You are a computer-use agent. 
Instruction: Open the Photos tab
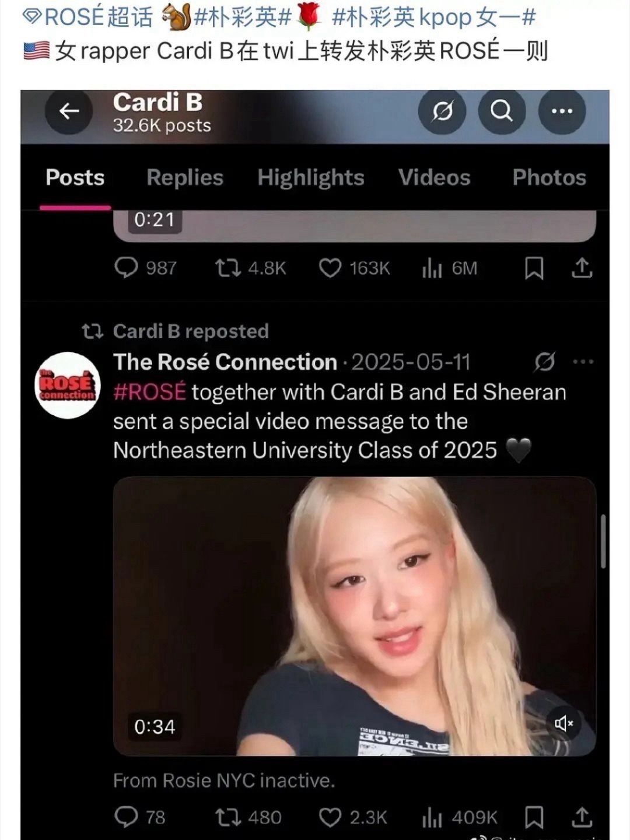(549, 177)
